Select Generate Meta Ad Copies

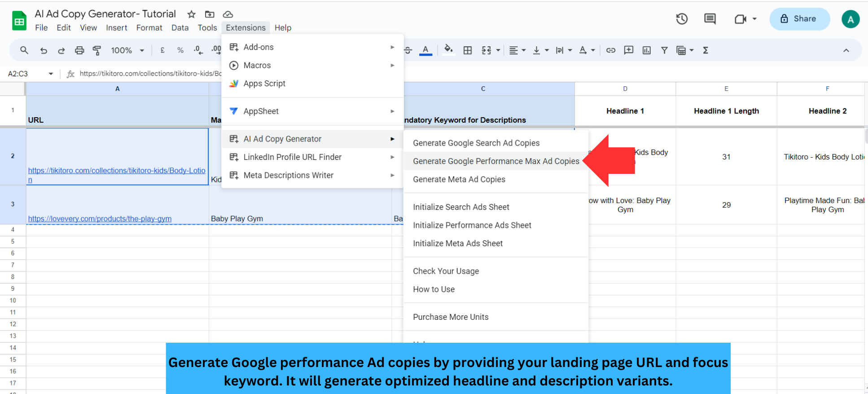(496, 179)
